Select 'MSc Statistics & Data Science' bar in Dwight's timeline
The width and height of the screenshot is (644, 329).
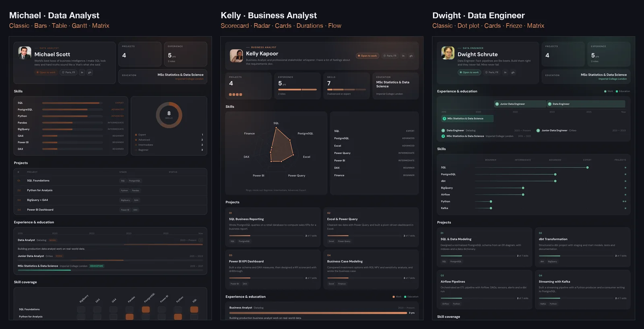467,119
